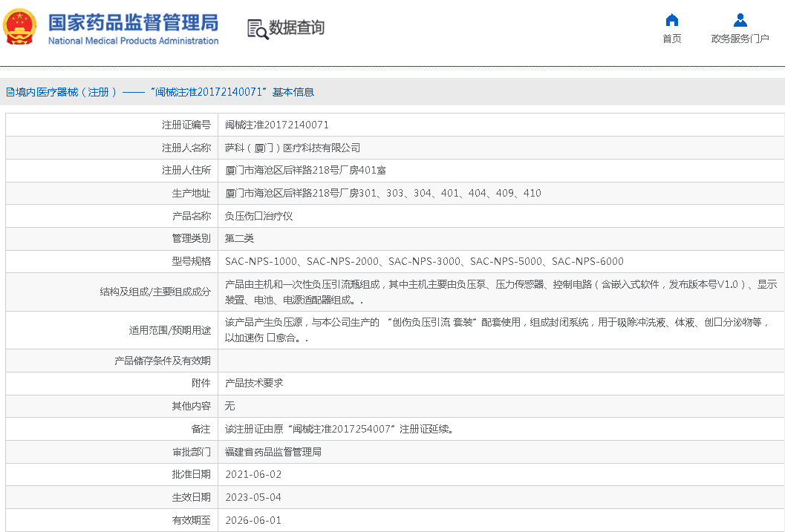Click the 数据查询 magnifier document icon
Viewport: 785px width, 532px height.
coord(257,29)
